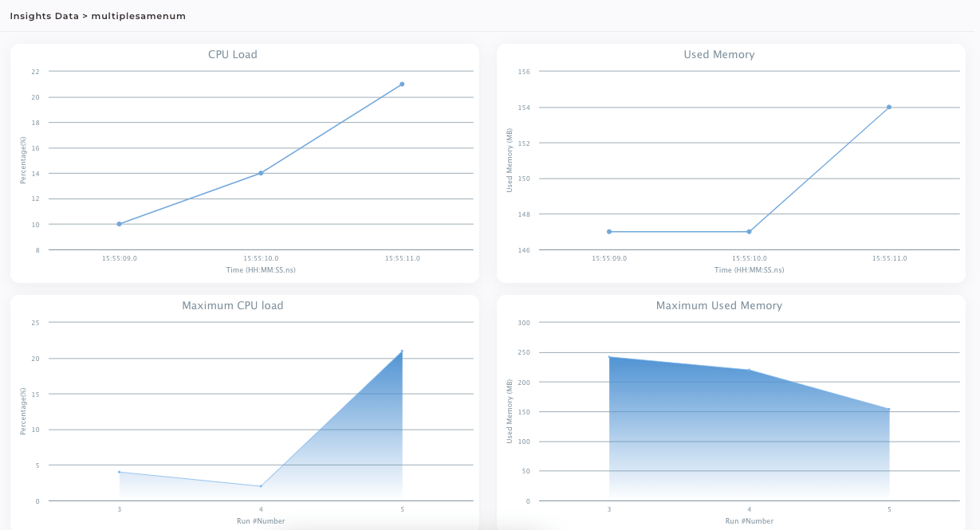Viewport: 980px width, 530px height.
Task: Click the CPU Load chart title
Action: click(231, 54)
